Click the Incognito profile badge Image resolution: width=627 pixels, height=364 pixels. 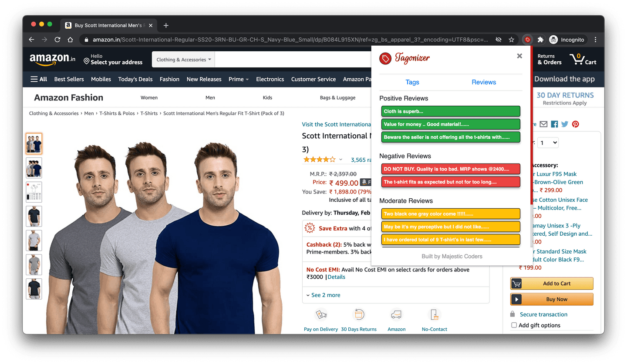[567, 40]
